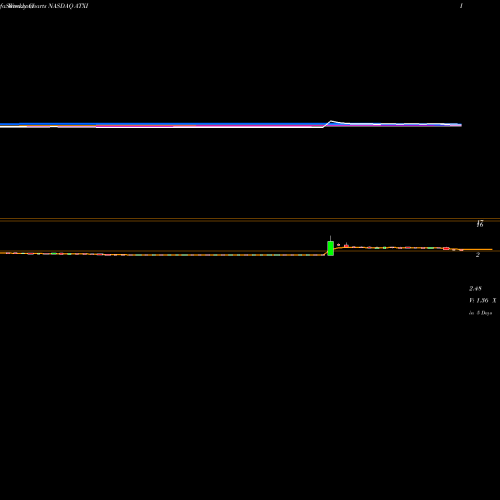The image size is (500, 500).
Task: Click the '2.48' price value label
Action: pos(475,288)
